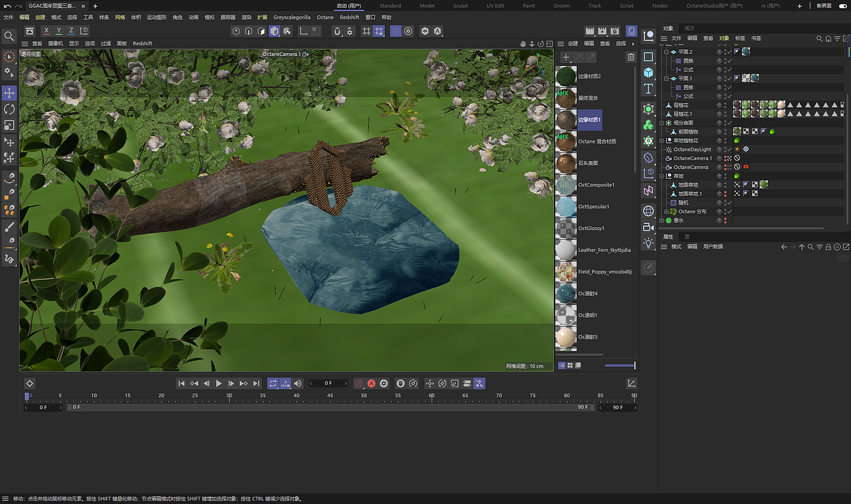Collapse the 平面.2 object
The image size is (851, 504).
668,51
